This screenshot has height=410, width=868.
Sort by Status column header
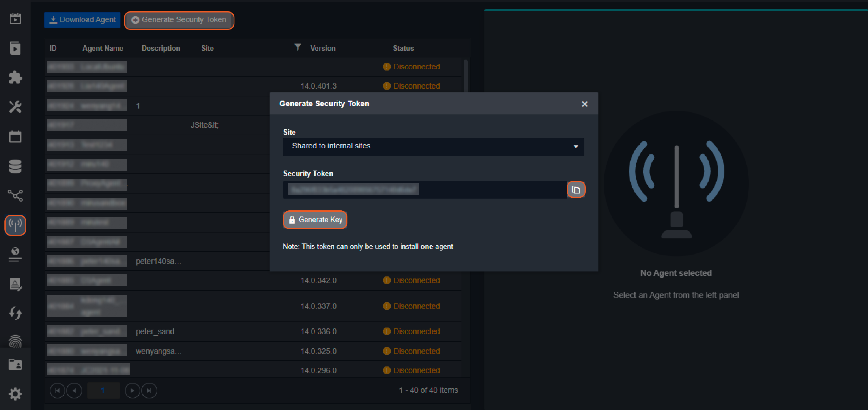point(403,48)
